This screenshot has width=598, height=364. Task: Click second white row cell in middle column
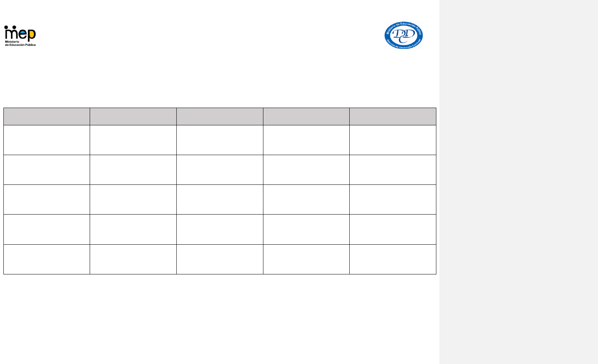pyautogui.click(x=220, y=170)
